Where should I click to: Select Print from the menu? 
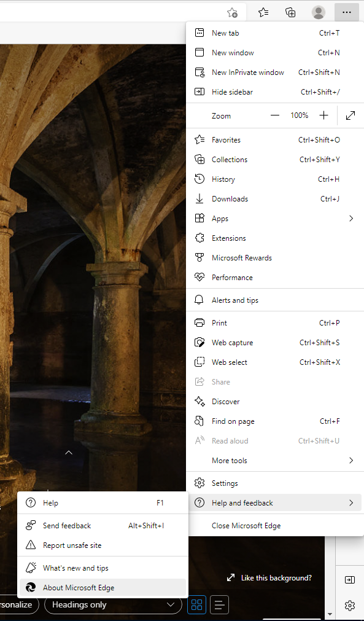tap(275, 322)
